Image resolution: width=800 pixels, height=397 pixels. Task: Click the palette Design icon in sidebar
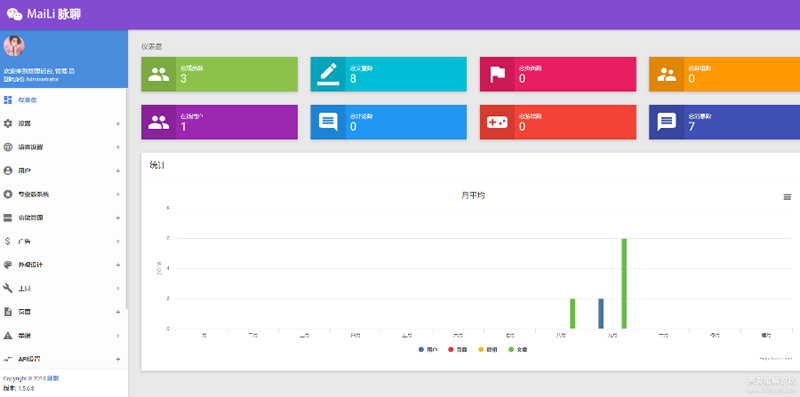pos(8,265)
